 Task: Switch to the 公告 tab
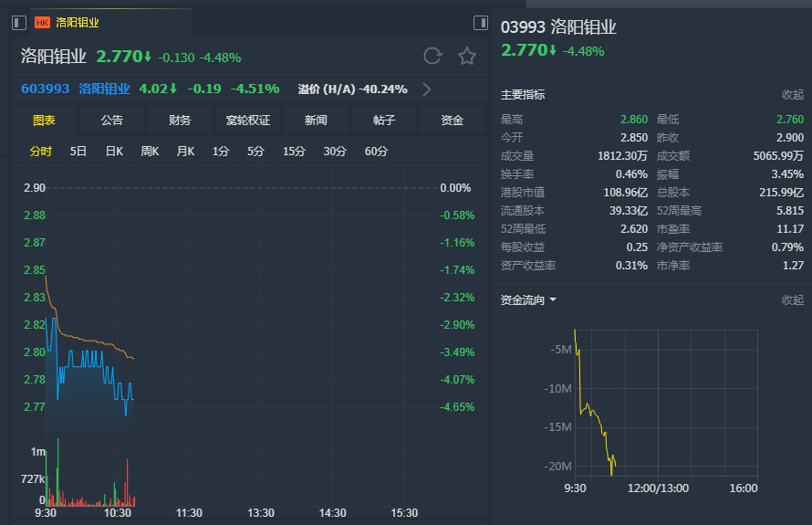(x=111, y=121)
